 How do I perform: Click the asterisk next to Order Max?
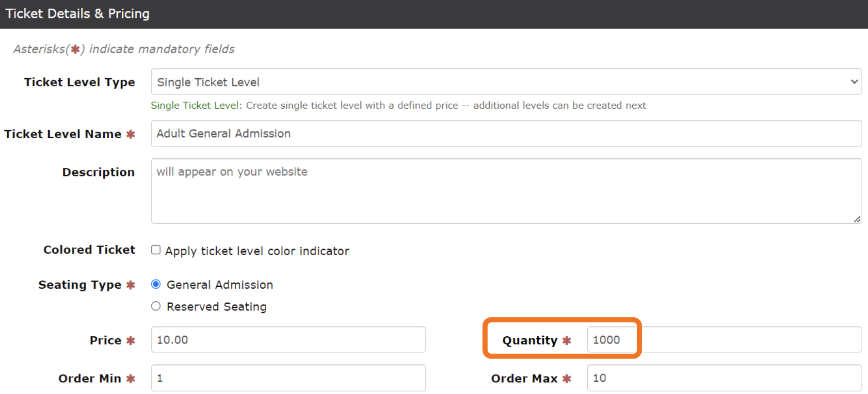(566, 378)
